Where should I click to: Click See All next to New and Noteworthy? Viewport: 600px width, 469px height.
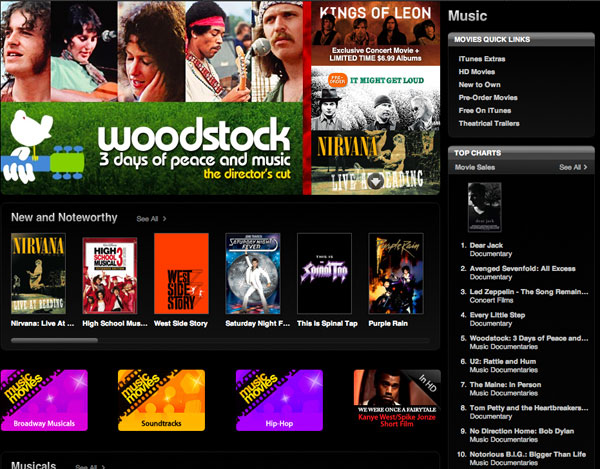pyautogui.click(x=151, y=219)
